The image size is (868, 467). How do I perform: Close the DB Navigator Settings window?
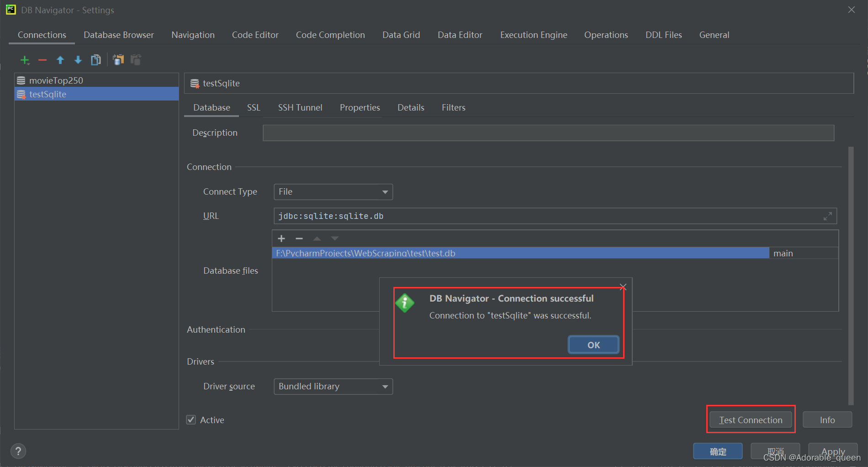click(x=852, y=10)
